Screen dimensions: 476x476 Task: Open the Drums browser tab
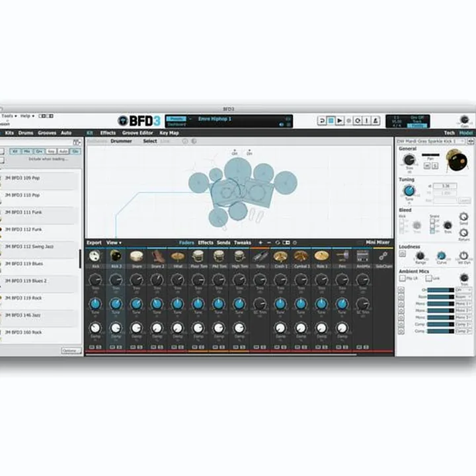click(26, 133)
